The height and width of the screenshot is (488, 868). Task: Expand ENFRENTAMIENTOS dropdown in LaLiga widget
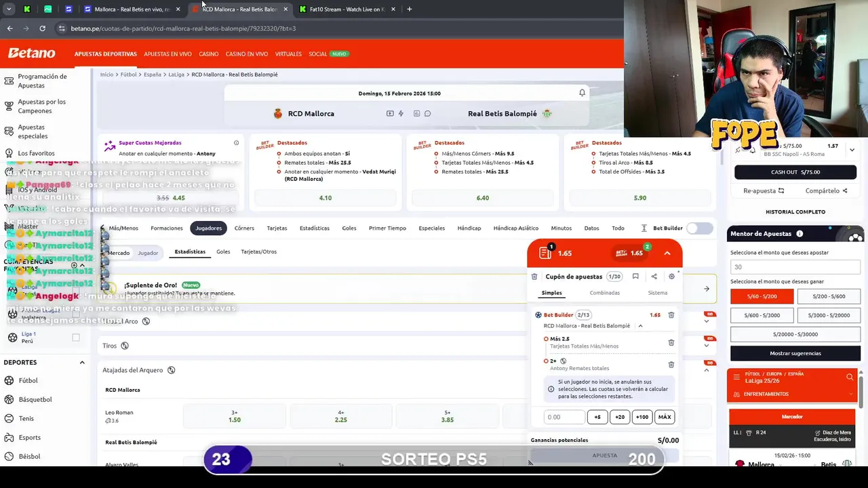pos(851,394)
